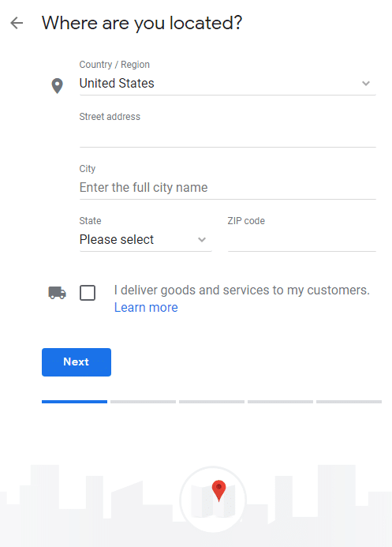Click the deliver goods and services label text
The height and width of the screenshot is (547, 392).
pos(242,290)
